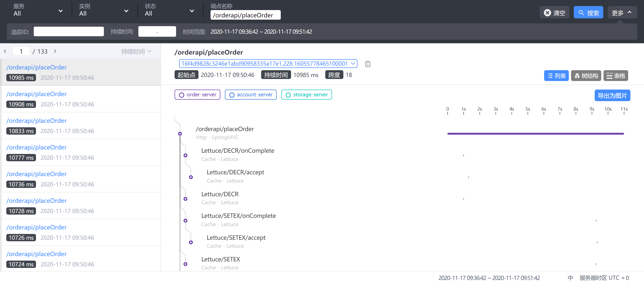This screenshot has height=283, width=644.
Task: Open the 10833 ms placeOrder trace
Action: pos(81,126)
